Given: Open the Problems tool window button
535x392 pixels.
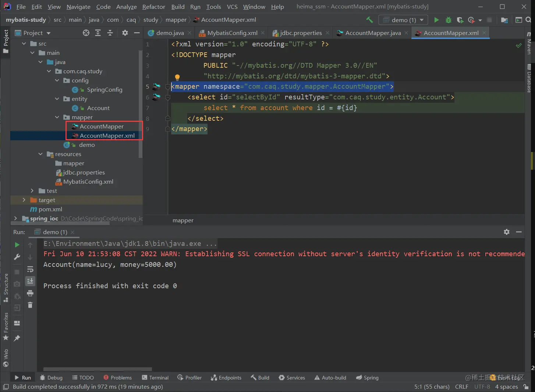Looking at the screenshot, I should click(x=117, y=378).
